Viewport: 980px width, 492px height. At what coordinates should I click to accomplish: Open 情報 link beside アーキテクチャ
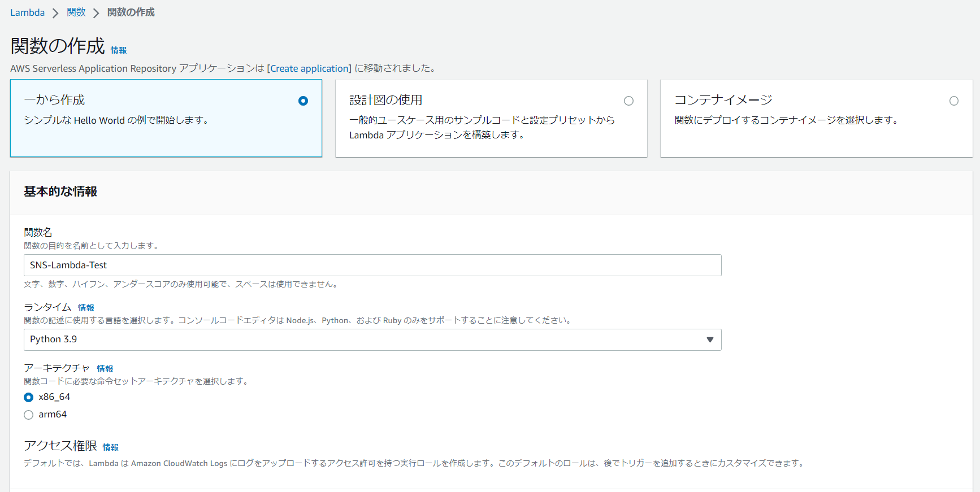tap(105, 369)
